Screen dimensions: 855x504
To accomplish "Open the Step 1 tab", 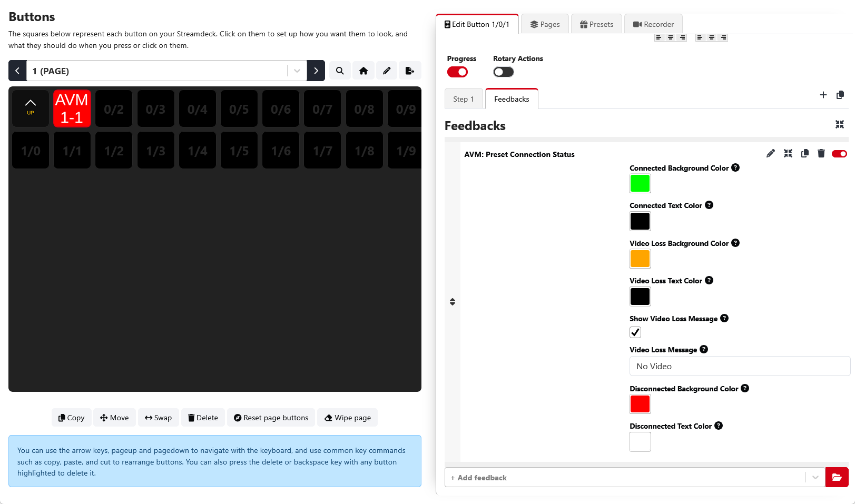I will pyautogui.click(x=463, y=99).
